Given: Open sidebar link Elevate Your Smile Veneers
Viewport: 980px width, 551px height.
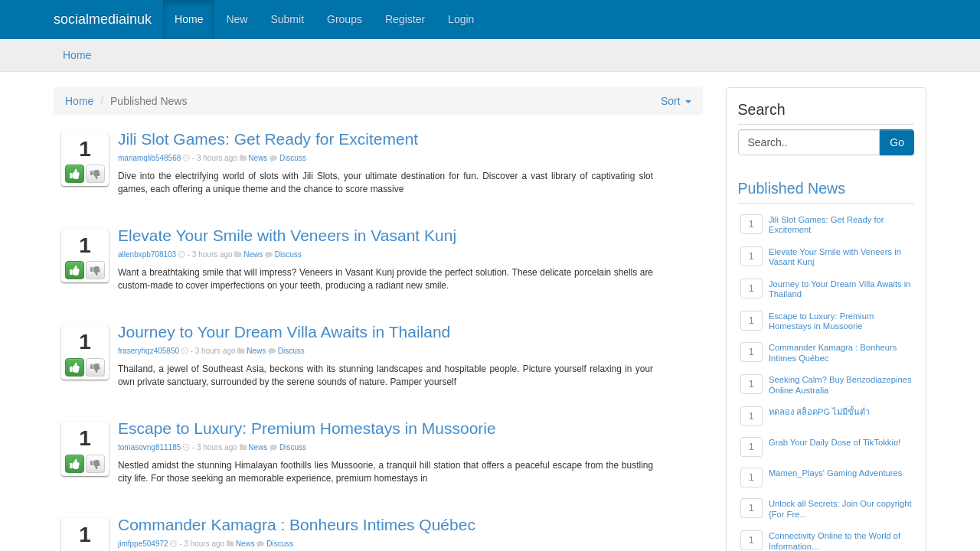Looking at the screenshot, I should click(x=835, y=256).
